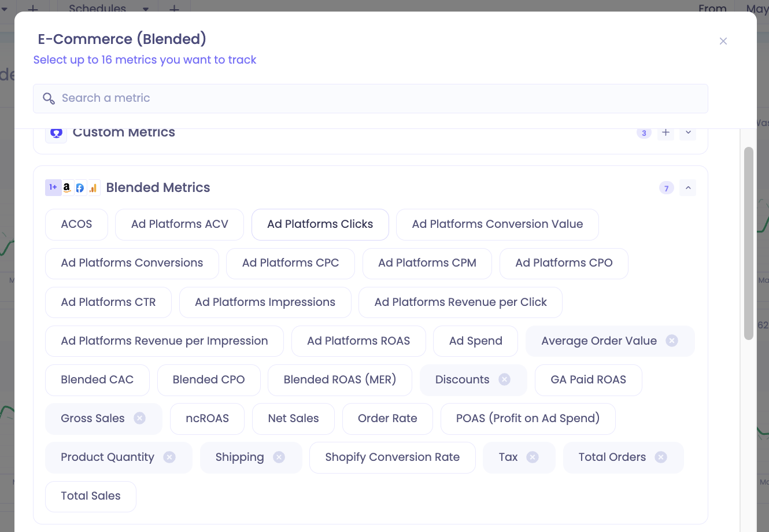Click x icon on Gross Sales chip
769x532 pixels.
pyautogui.click(x=140, y=418)
